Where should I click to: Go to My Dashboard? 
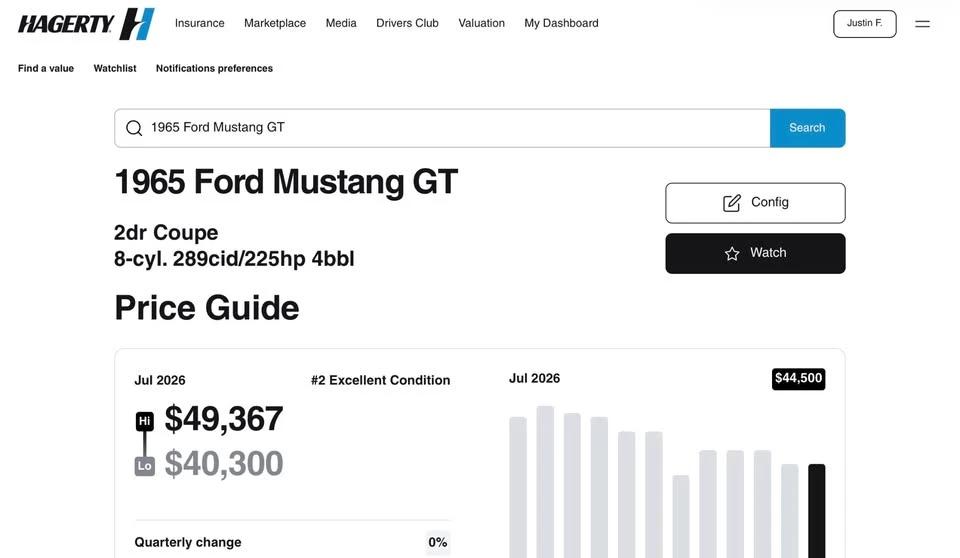[x=561, y=23]
